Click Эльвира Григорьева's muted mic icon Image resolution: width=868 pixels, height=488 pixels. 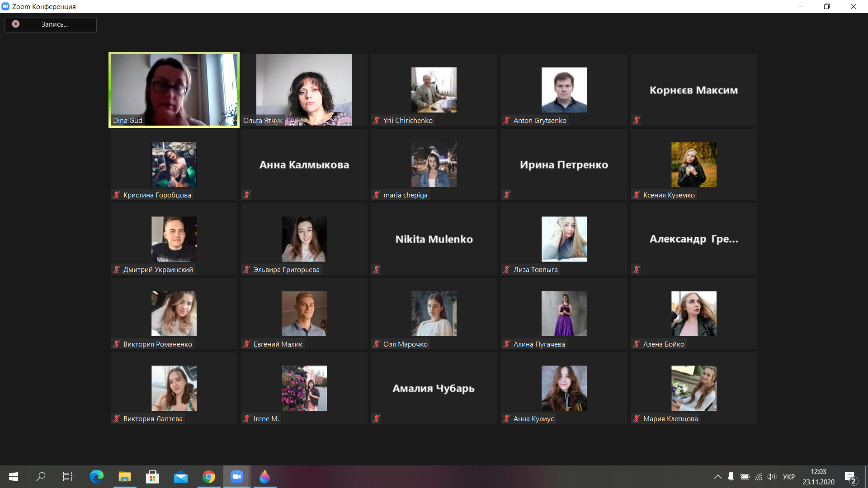pyautogui.click(x=247, y=269)
